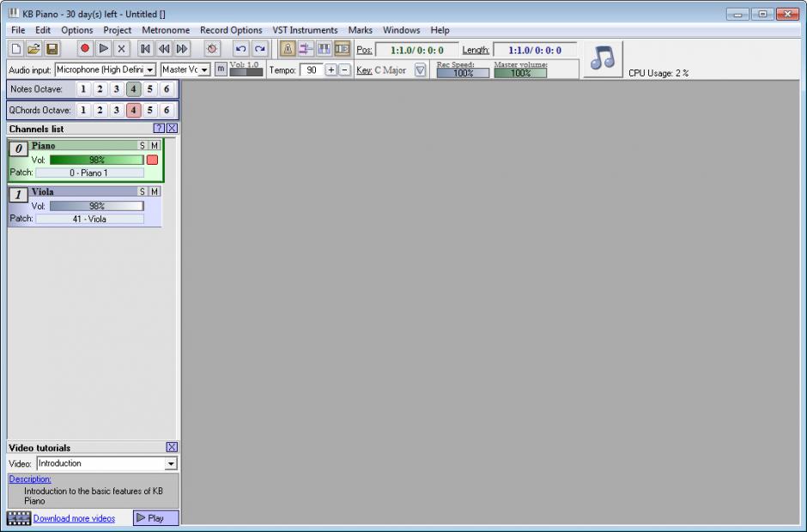Click the Pos position display field

point(417,50)
